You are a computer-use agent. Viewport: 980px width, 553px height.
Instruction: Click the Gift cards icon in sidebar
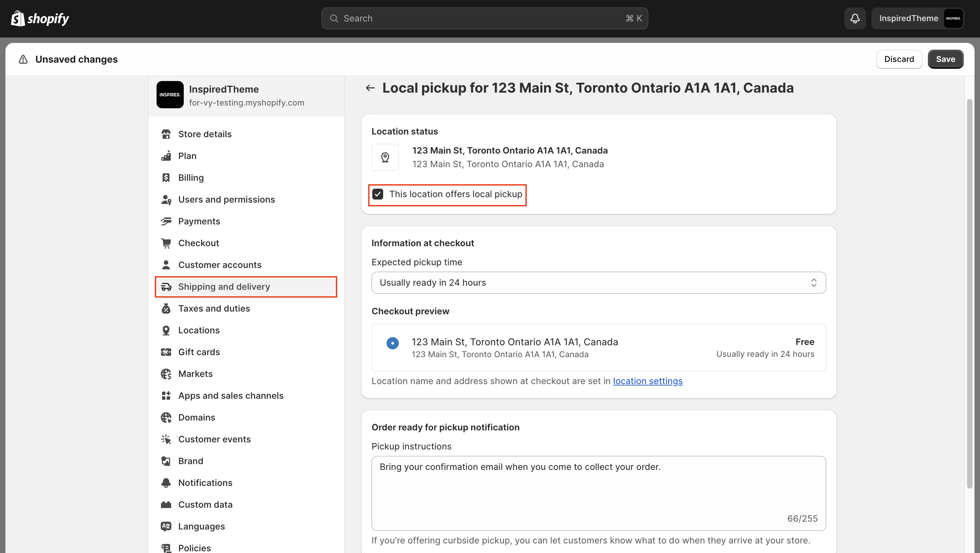(166, 352)
